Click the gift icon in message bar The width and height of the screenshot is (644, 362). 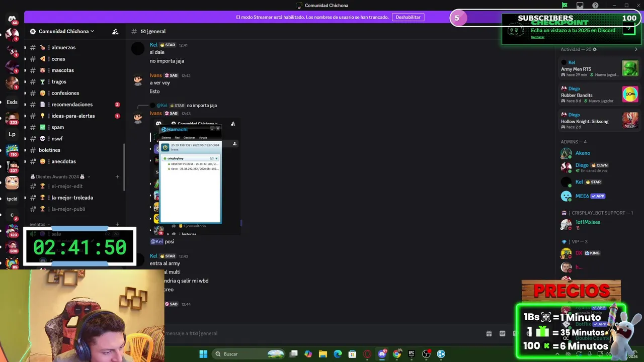(489, 333)
